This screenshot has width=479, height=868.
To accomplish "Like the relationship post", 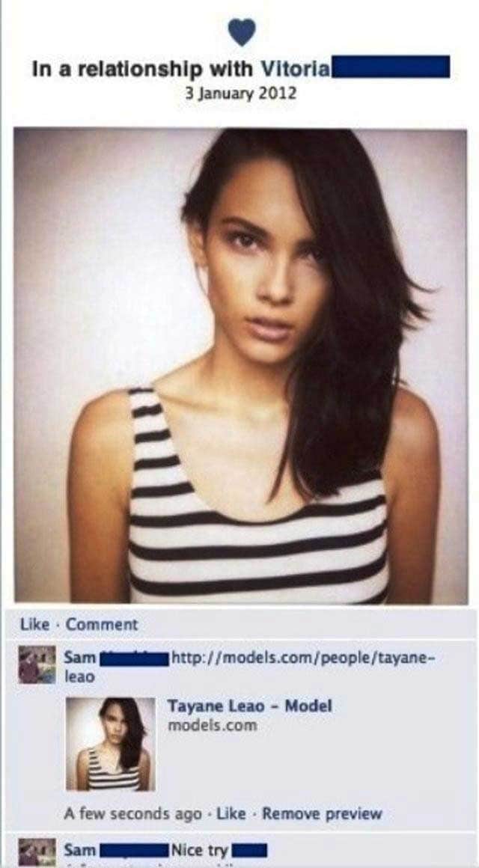I will (x=35, y=624).
